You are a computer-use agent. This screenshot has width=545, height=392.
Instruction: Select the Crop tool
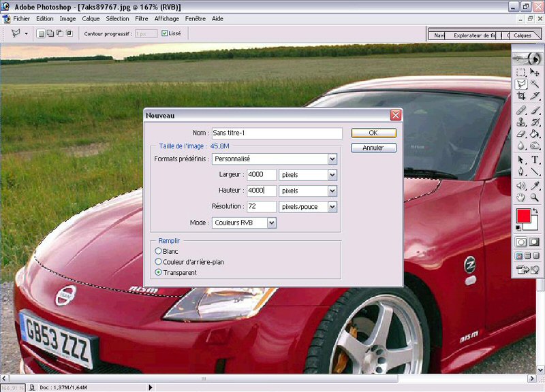tap(520, 96)
